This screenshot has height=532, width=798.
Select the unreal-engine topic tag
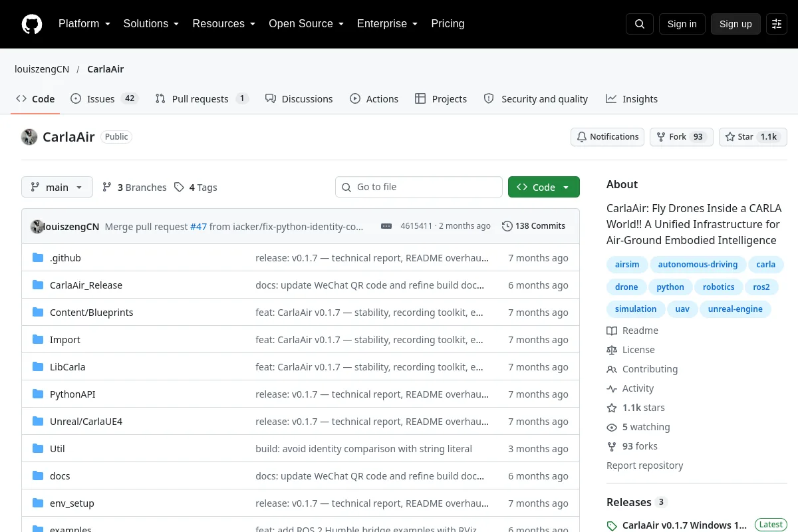tap(735, 309)
